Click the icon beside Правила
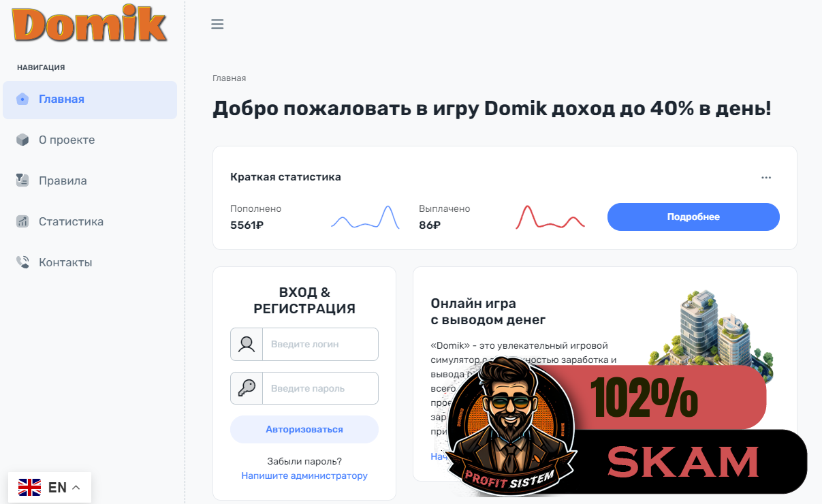The width and height of the screenshot is (822, 504). pyautogui.click(x=22, y=180)
